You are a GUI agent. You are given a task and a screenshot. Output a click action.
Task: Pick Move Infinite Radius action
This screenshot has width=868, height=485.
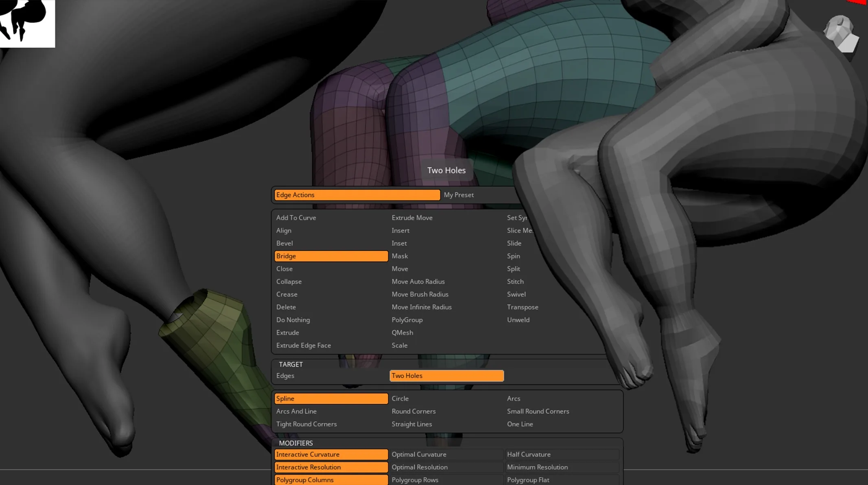(422, 307)
